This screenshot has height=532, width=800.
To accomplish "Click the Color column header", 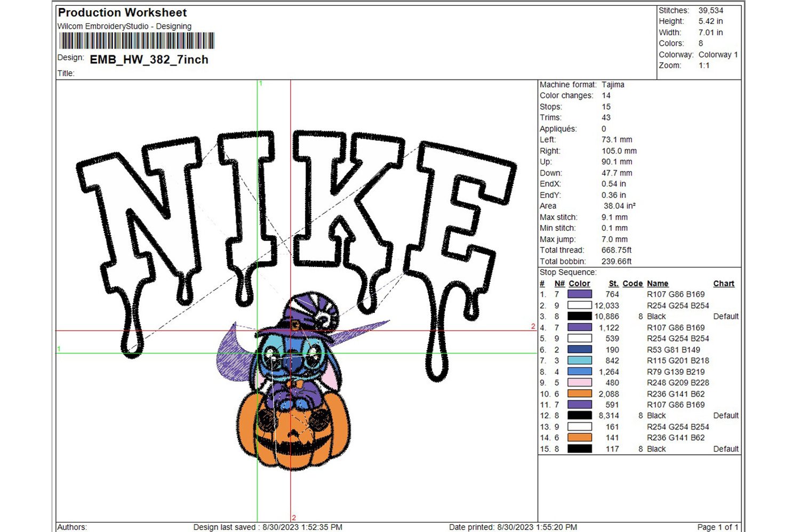I will [x=579, y=284].
